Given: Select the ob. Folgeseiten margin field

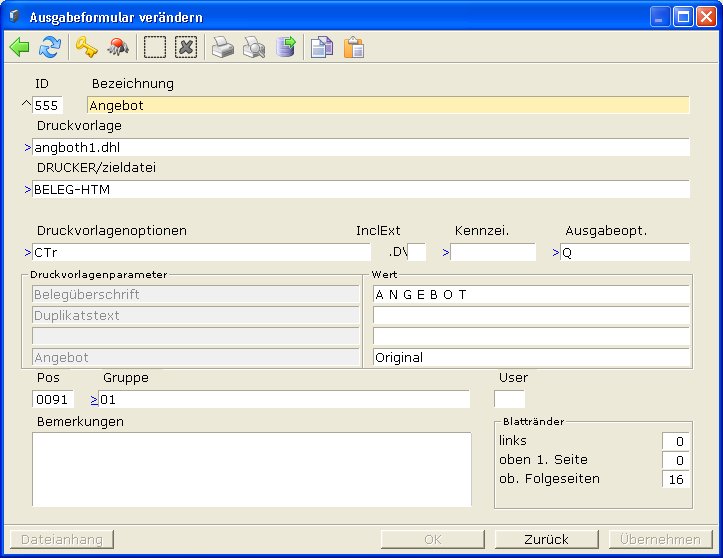Looking at the screenshot, I should pos(676,479).
